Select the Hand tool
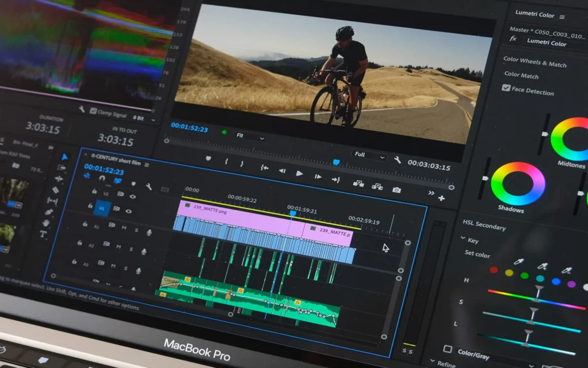The image size is (588, 368). tap(46, 223)
